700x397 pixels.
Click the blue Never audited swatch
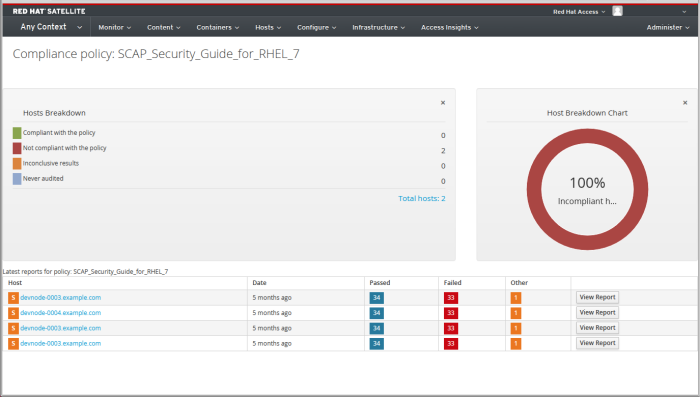pyautogui.click(x=17, y=179)
